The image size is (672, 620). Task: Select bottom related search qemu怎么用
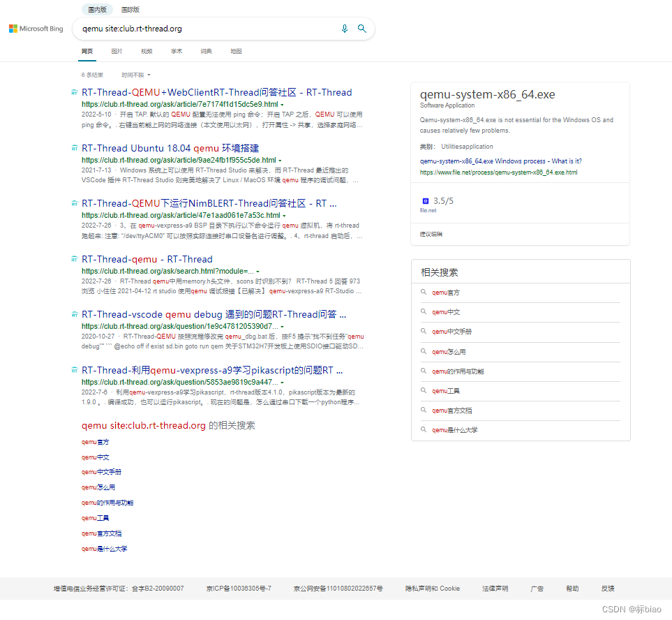pos(98,487)
